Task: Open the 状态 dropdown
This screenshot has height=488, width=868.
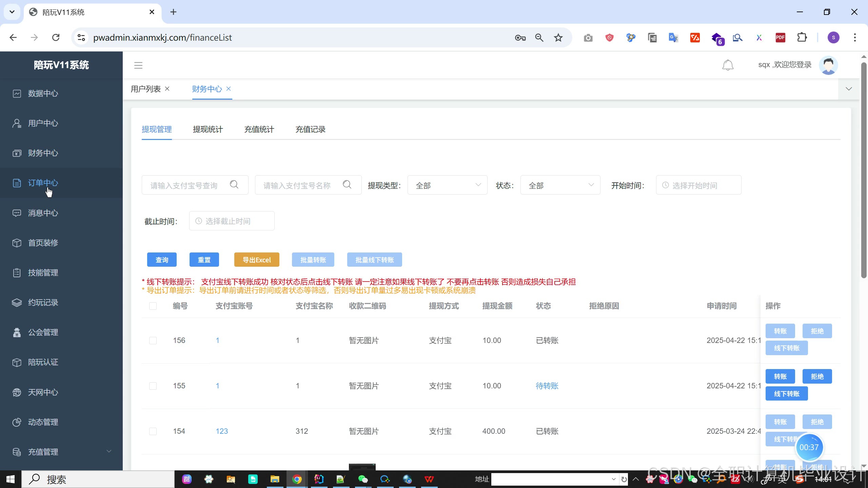Action: coord(560,185)
